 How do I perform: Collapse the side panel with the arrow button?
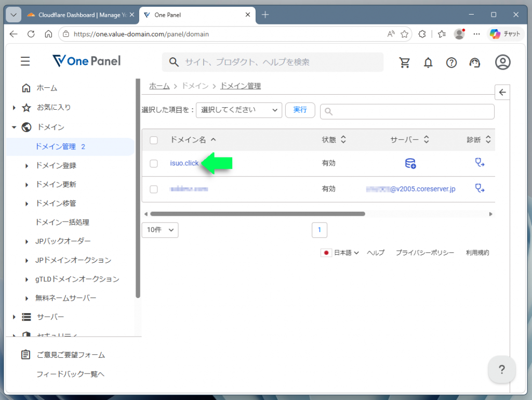502,93
